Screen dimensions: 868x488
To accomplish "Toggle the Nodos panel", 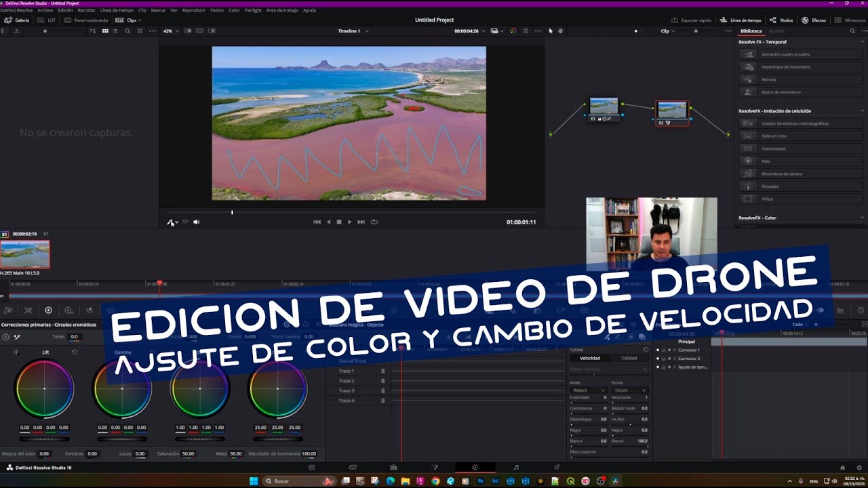I will pyautogui.click(x=782, y=20).
